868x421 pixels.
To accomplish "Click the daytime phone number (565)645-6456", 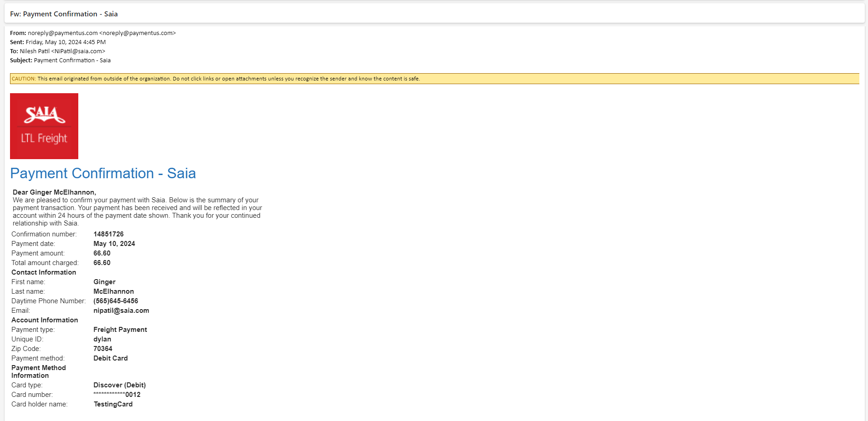I will coord(116,301).
